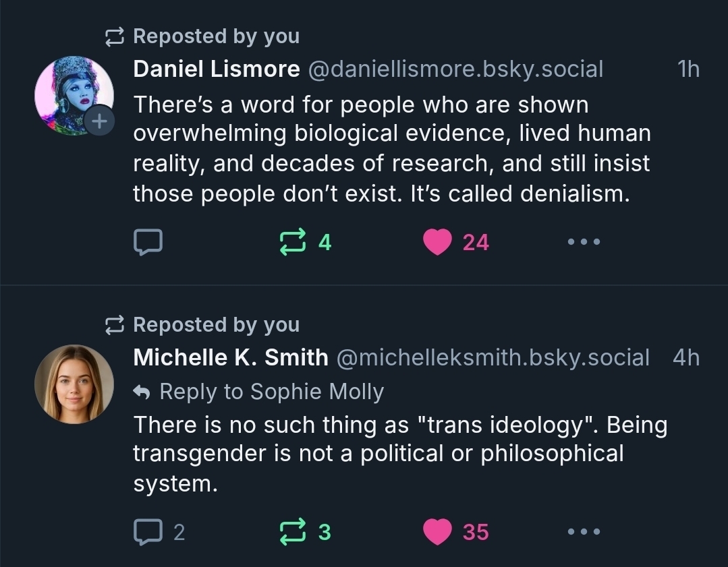Undo repost of Daniel Lismore's post
728x567 pixels.
pos(293,242)
